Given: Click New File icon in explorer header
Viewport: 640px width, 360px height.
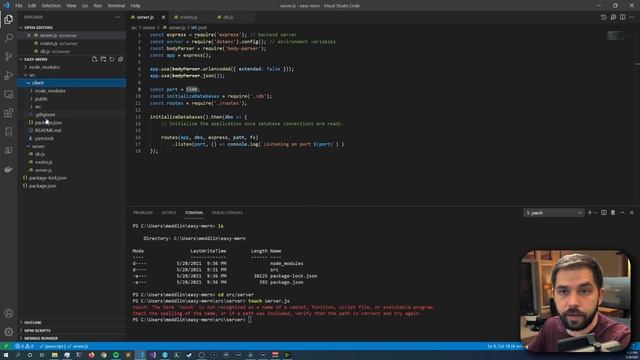Looking at the screenshot, I should coord(95,59).
